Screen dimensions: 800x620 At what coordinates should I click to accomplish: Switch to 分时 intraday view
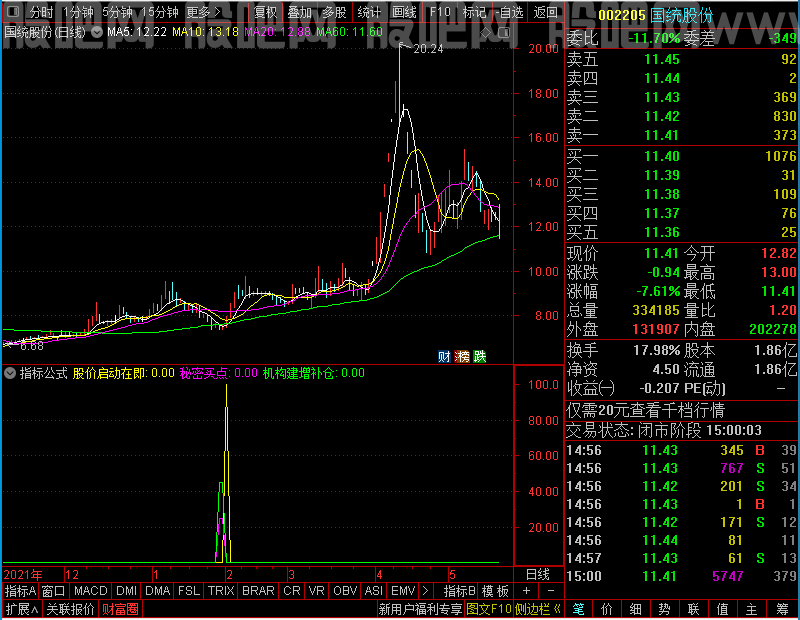(41, 12)
